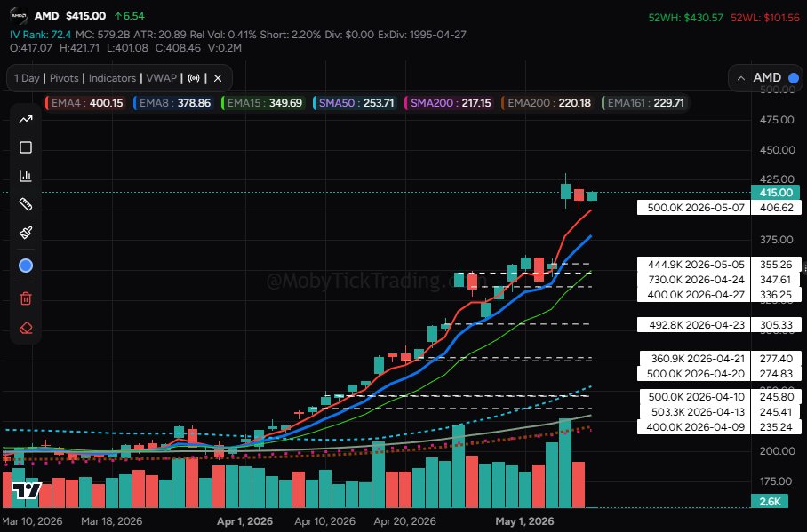
Task: Select the trend line drawing tool
Action: 26,119
